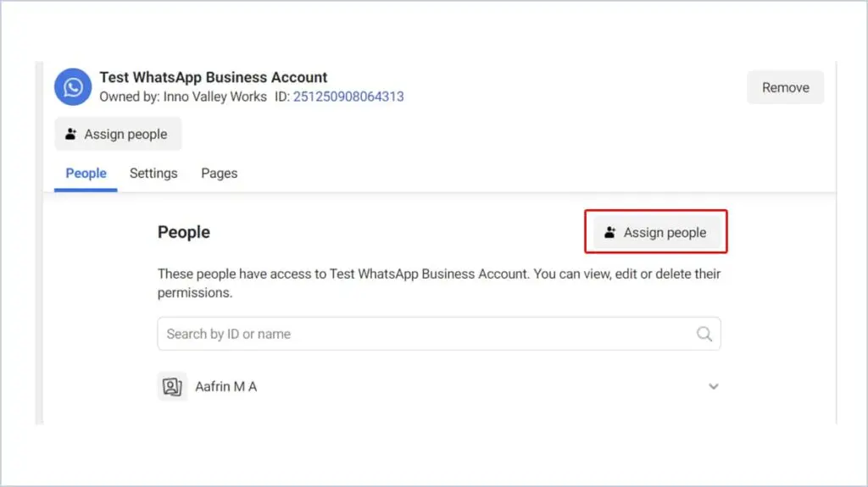Click Assign people button below account name

coord(118,134)
